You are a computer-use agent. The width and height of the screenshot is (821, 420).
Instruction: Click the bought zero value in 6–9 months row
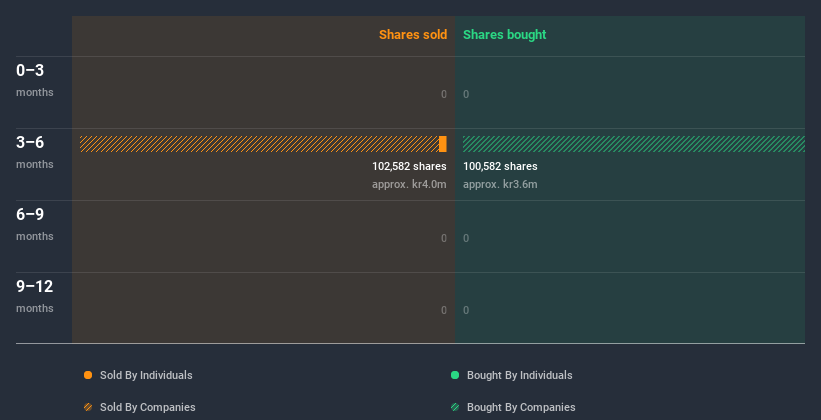click(466, 238)
